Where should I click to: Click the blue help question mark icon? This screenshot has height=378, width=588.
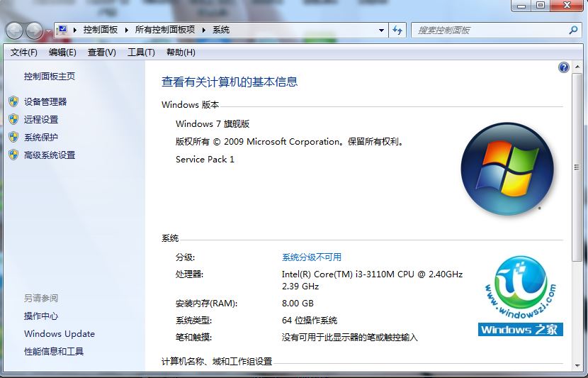click(564, 67)
